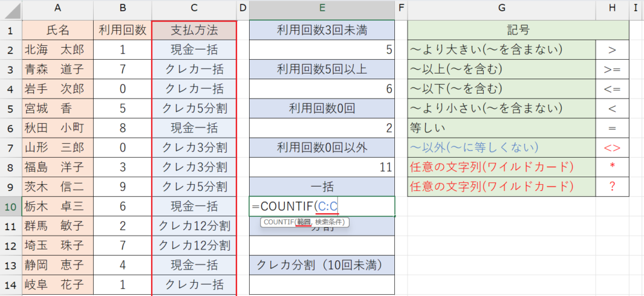
Task: Select cell 岐阜 花子
Action: [57, 285]
